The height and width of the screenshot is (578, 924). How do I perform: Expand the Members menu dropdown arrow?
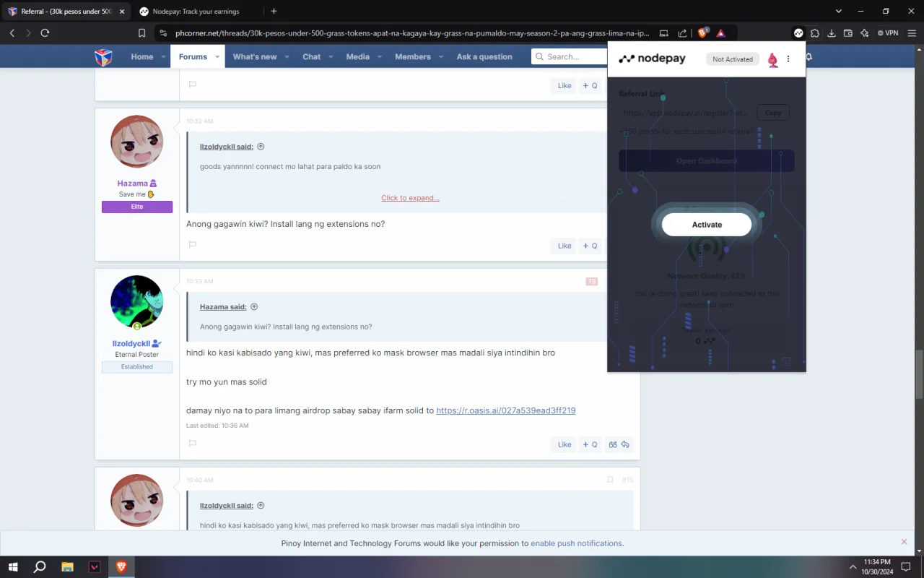440,57
